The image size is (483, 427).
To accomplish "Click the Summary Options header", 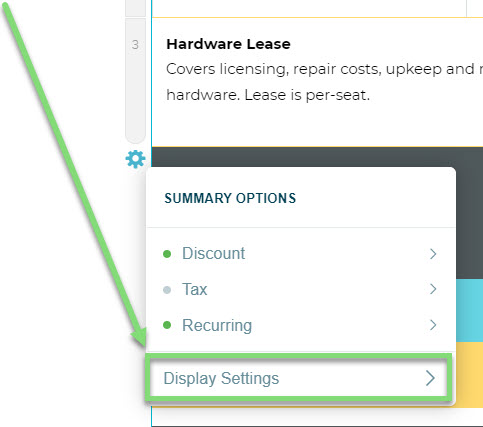I will pyautogui.click(x=230, y=198).
